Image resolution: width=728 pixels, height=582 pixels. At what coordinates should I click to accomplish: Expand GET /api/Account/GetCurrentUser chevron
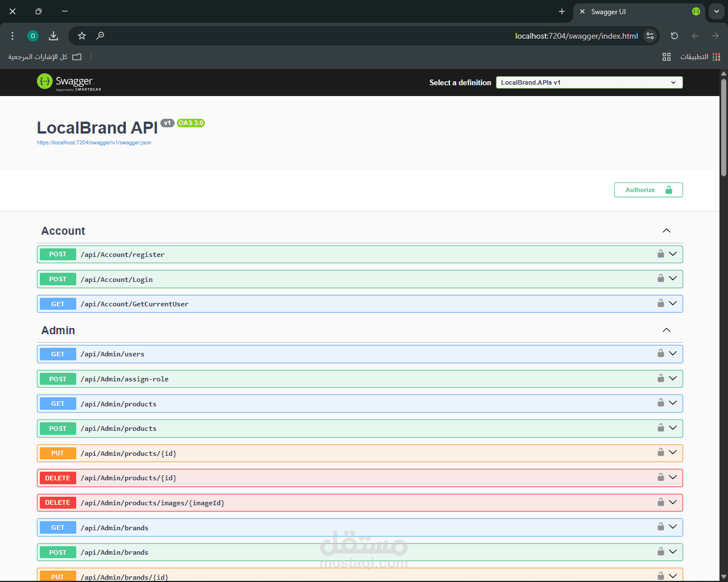click(673, 304)
